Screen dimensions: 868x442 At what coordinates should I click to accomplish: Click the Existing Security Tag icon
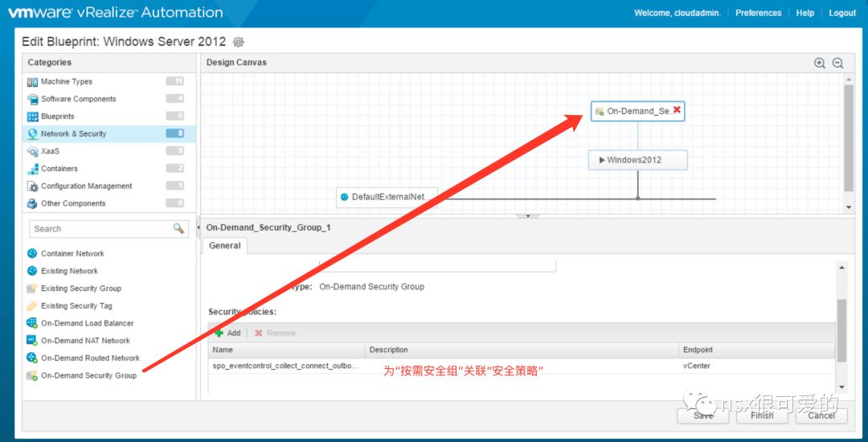point(32,306)
